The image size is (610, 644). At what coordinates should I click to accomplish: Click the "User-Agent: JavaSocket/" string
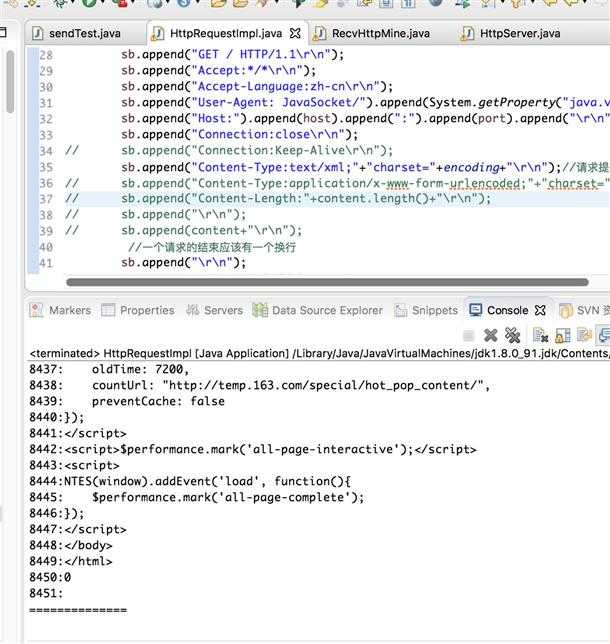pos(279,102)
